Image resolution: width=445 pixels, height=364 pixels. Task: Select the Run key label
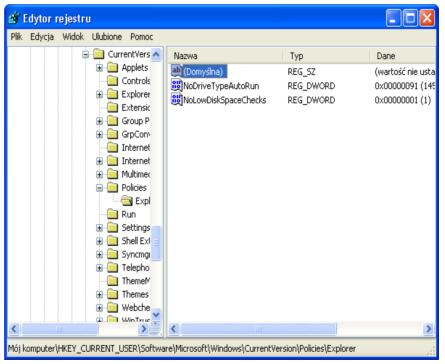click(129, 214)
